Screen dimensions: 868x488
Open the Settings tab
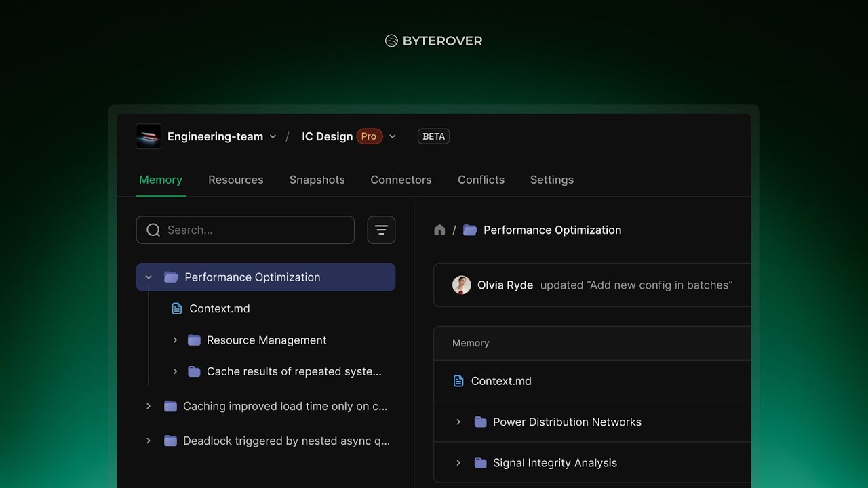point(552,180)
